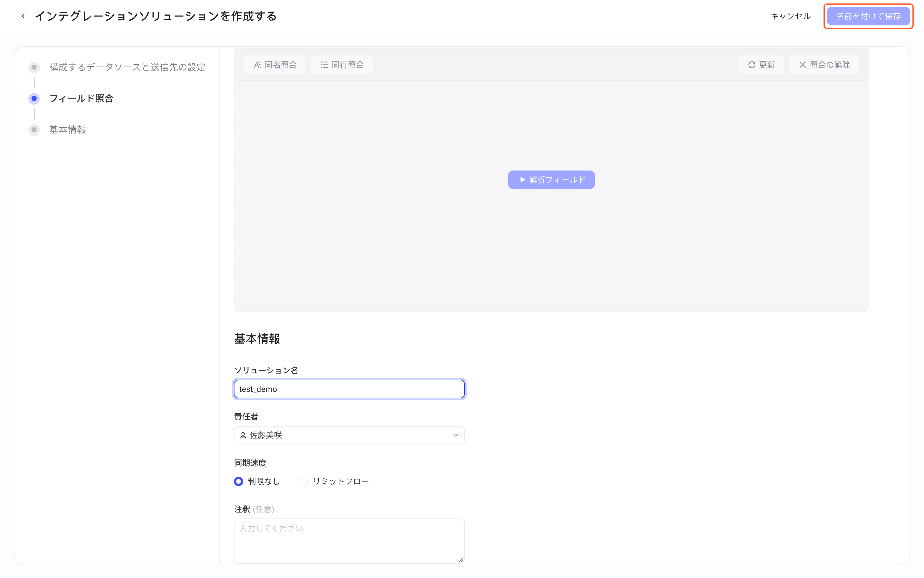924x578 pixels.
Task: Click the 更新 refresh button
Action: 761,65
